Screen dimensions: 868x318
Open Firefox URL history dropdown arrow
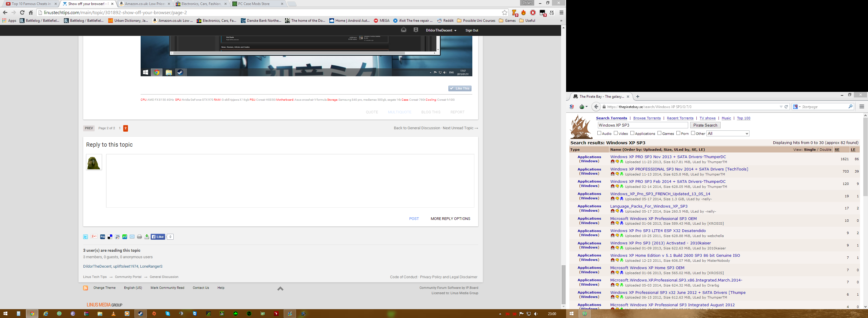click(x=781, y=107)
